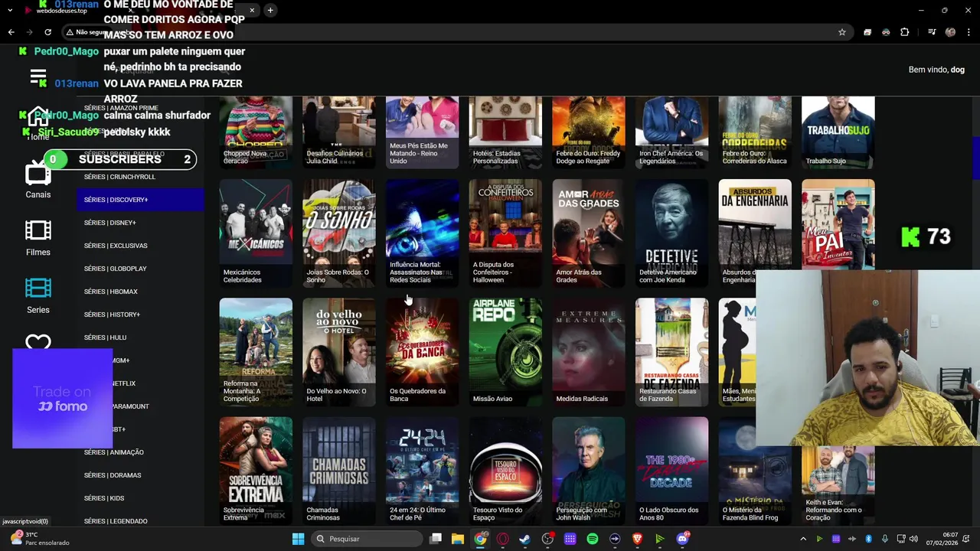Screen dimensions: 980x551
Task: Open the Chamadas Criminosas poster
Action: 339,471
